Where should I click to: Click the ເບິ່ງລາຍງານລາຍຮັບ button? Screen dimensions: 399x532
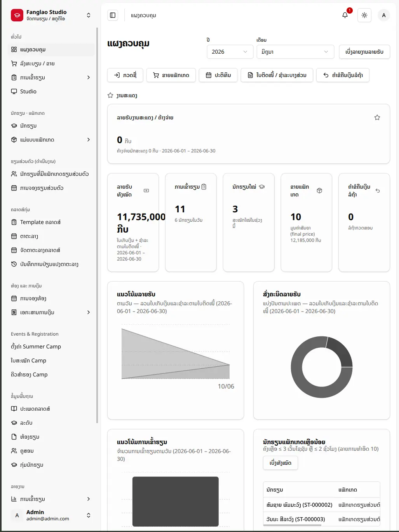pyautogui.click(x=364, y=52)
